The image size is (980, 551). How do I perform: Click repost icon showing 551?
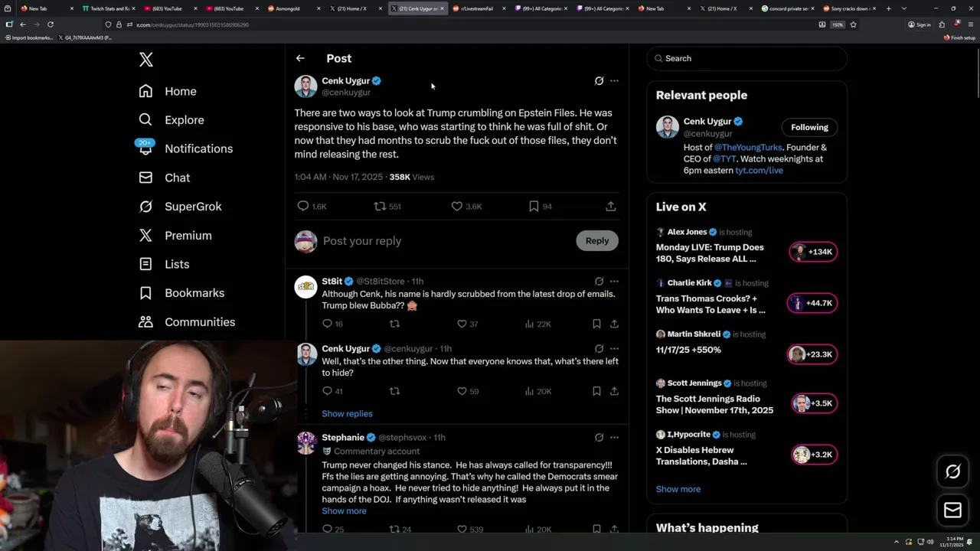pos(387,206)
